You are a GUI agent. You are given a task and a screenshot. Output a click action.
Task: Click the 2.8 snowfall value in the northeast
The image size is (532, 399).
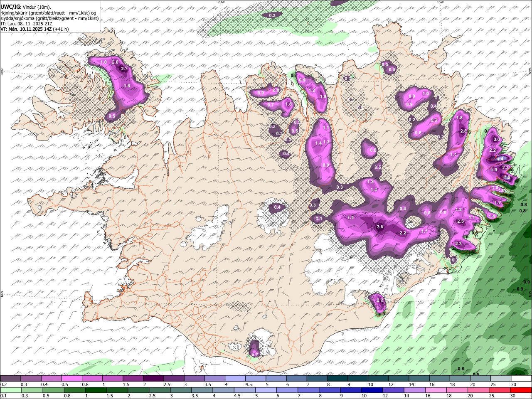[x=463, y=131]
